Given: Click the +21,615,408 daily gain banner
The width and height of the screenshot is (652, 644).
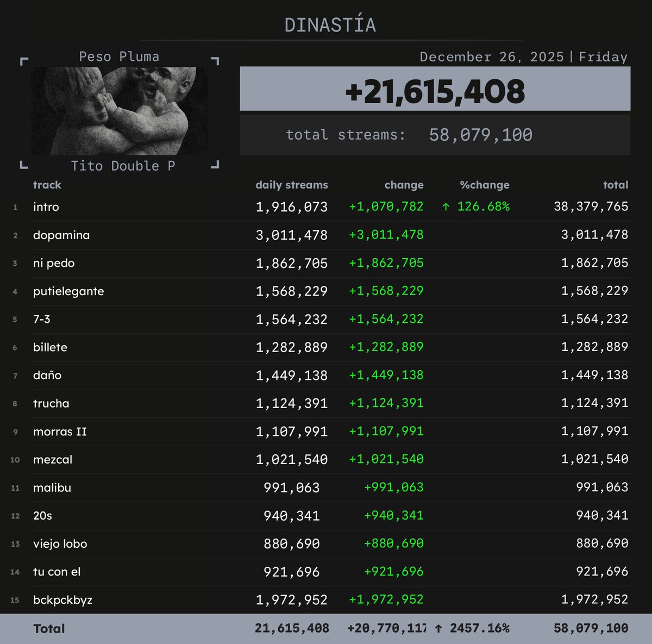Looking at the screenshot, I should coord(435,89).
